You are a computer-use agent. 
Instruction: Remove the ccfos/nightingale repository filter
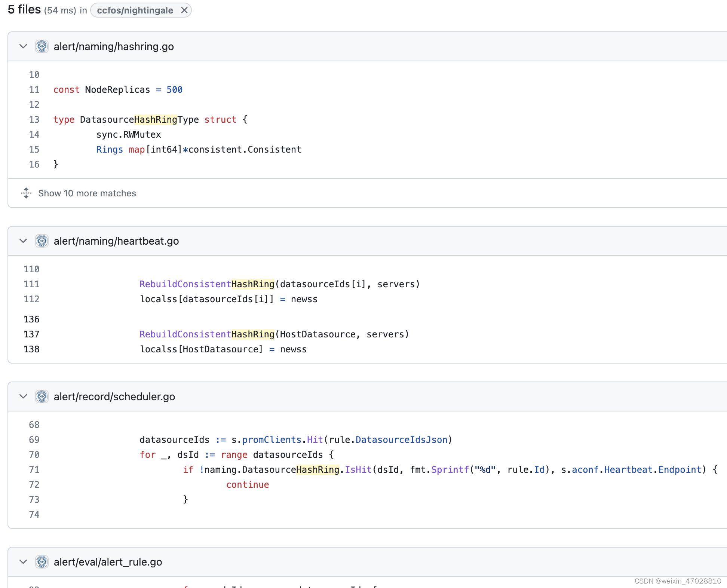click(184, 10)
